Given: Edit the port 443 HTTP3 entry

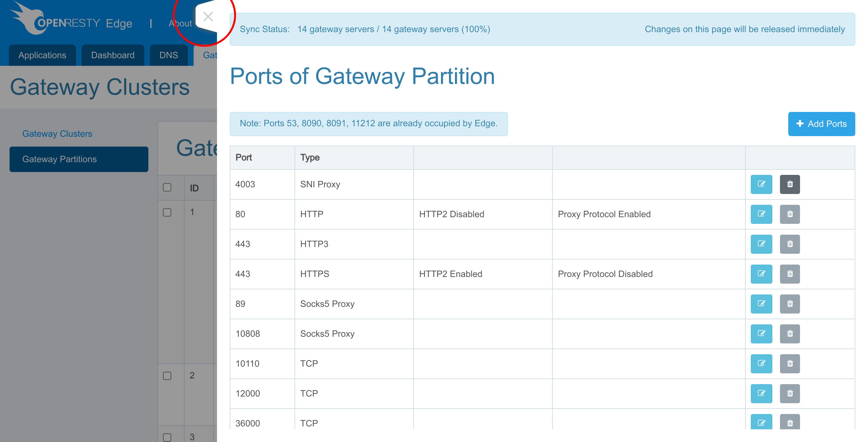Looking at the screenshot, I should (761, 244).
